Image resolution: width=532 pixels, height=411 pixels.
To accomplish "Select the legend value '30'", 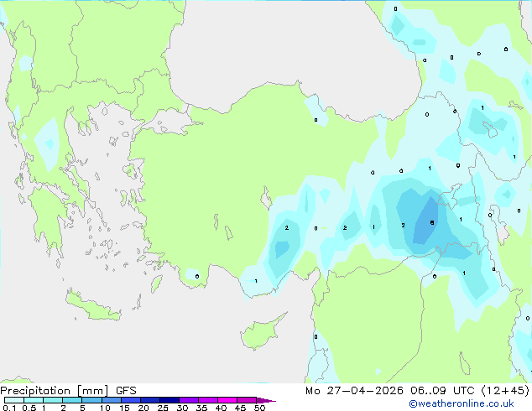I will tap(182, 408).
